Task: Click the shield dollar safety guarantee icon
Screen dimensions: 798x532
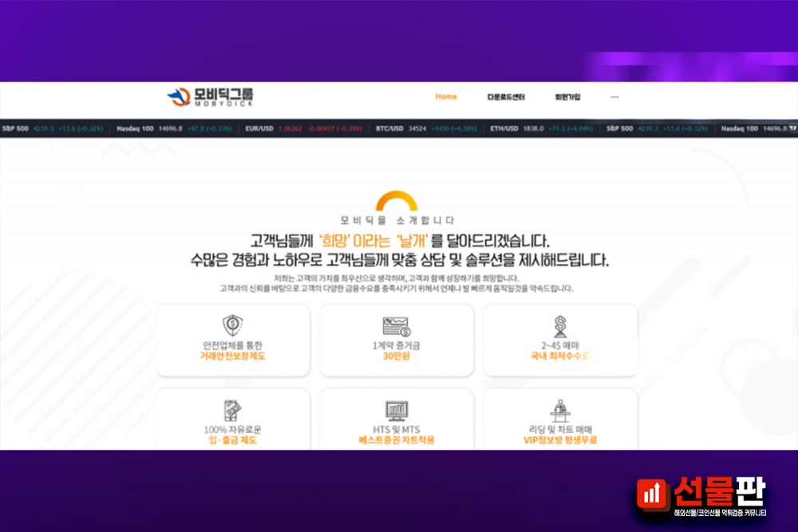Action: coord(232,325)
